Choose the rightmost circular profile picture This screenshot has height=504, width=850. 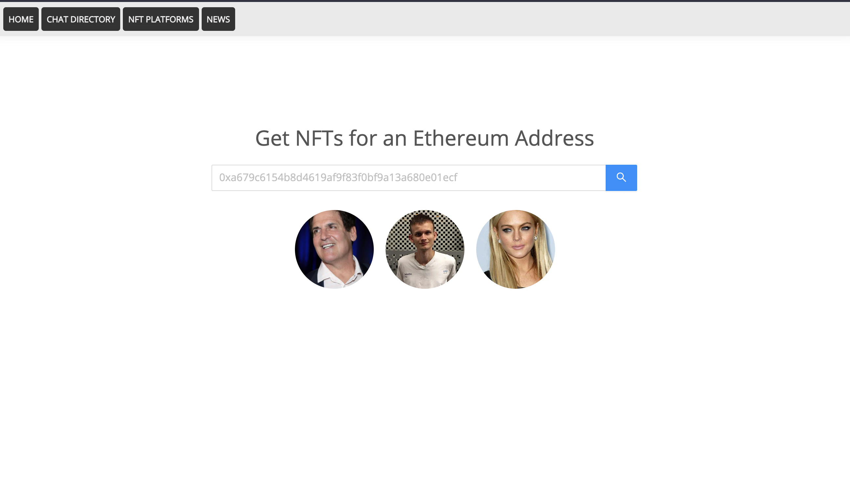tap(516, 249)
